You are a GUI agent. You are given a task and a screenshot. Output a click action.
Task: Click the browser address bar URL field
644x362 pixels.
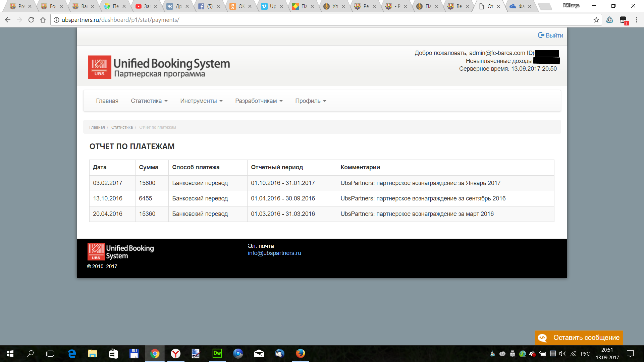[x=302, y=20]
